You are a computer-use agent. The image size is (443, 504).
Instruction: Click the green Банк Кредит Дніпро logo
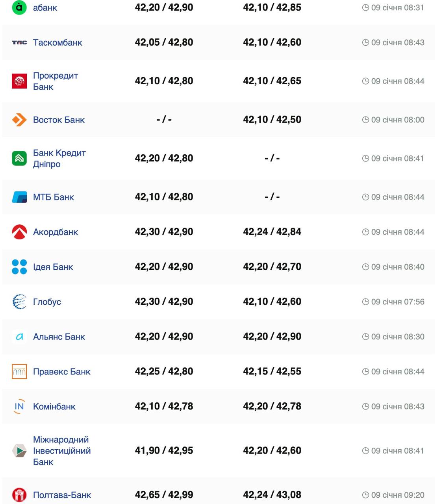point(19,158)
